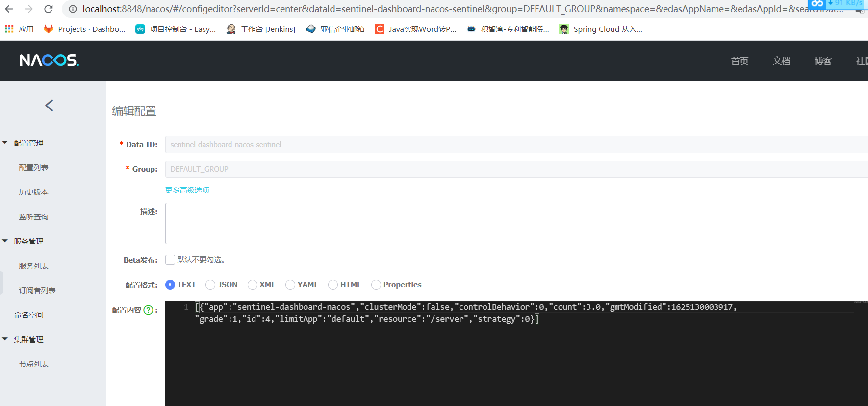Screen dimensions: 868x406
Task: Open the Java实现Word转P bookmark
Action: click(415, 29)
